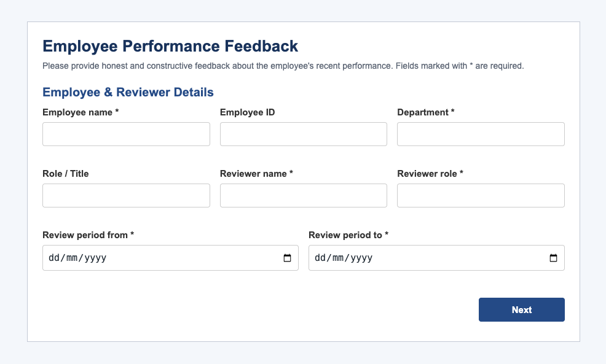This screenshot has height=364, width=606.
Task: Focus the Employee ID text box
Action: (304, 134)
